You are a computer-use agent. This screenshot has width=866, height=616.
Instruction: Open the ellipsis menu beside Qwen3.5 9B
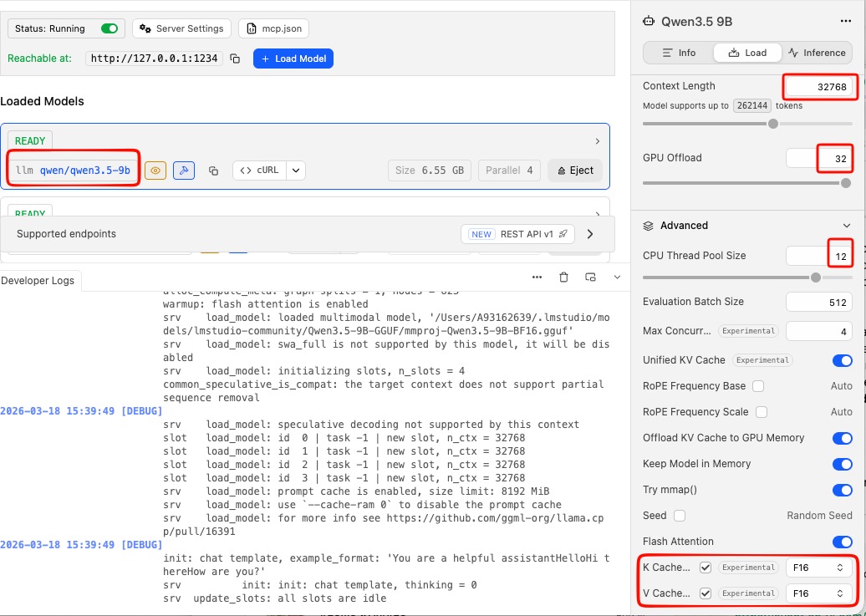(846, 21)
